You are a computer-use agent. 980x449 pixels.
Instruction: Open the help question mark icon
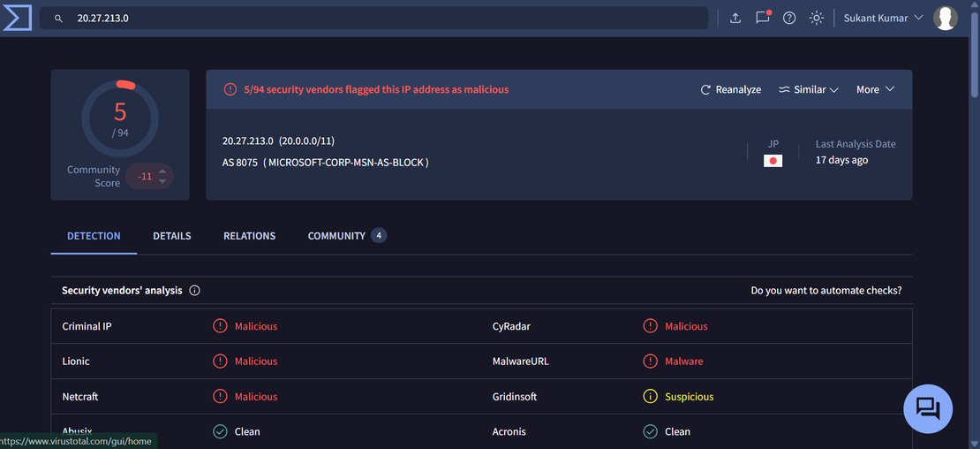(789, 18)
